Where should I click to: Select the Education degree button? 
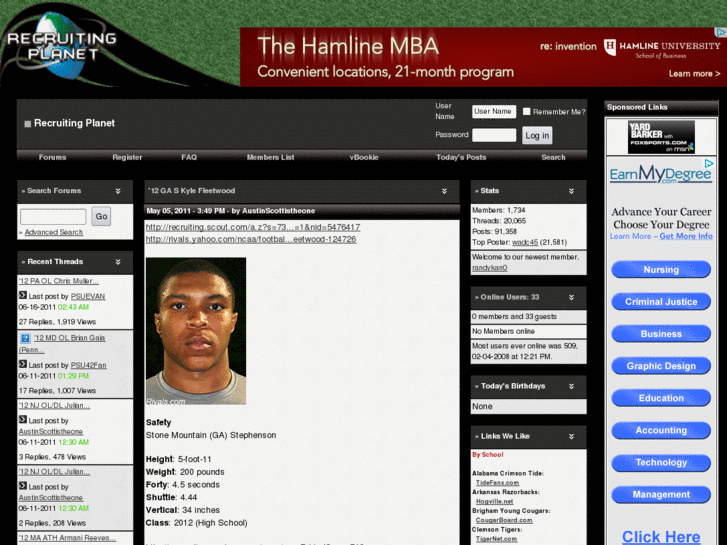coord(661,398)
